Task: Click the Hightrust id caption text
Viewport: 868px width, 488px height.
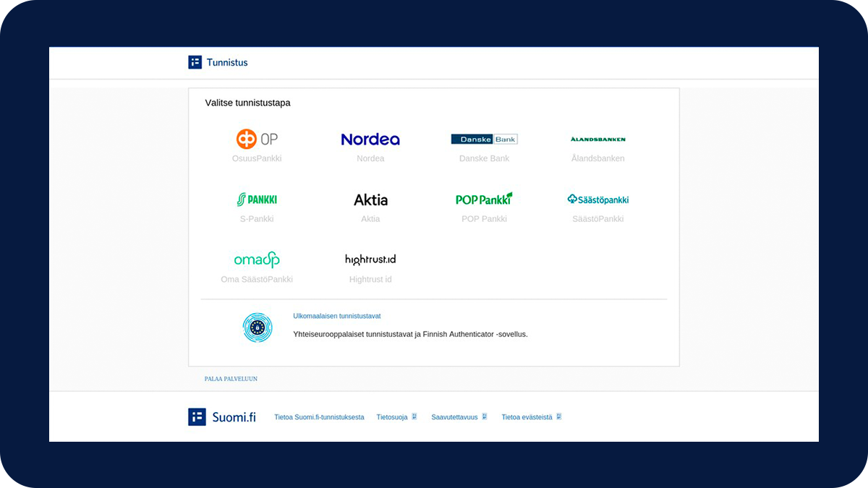Action: [370, 279]
